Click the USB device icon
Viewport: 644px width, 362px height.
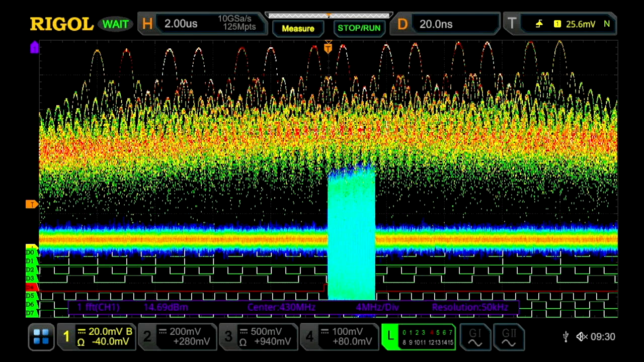point(566,337)
